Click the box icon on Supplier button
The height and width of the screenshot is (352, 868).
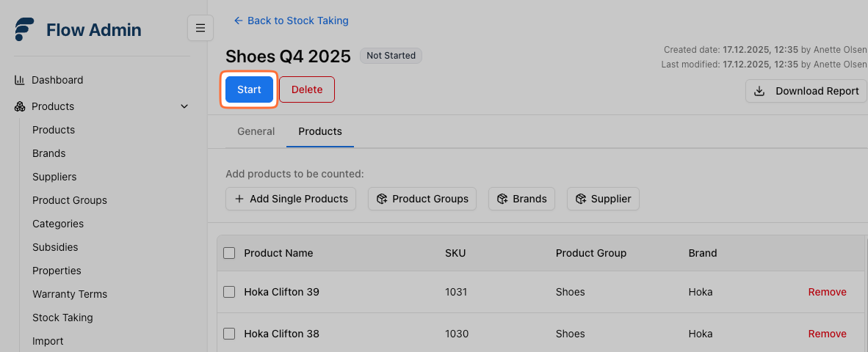click(580, 199)
